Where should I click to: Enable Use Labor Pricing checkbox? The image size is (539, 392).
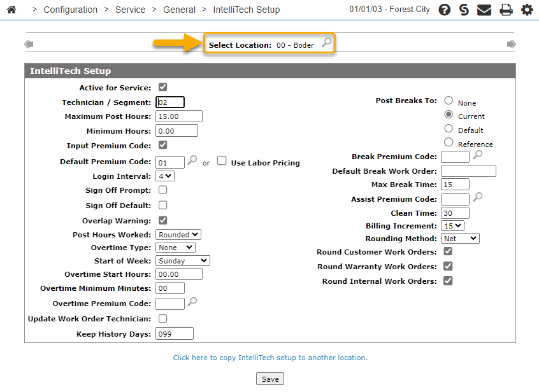pyautogui.click(x=222, y=160)
